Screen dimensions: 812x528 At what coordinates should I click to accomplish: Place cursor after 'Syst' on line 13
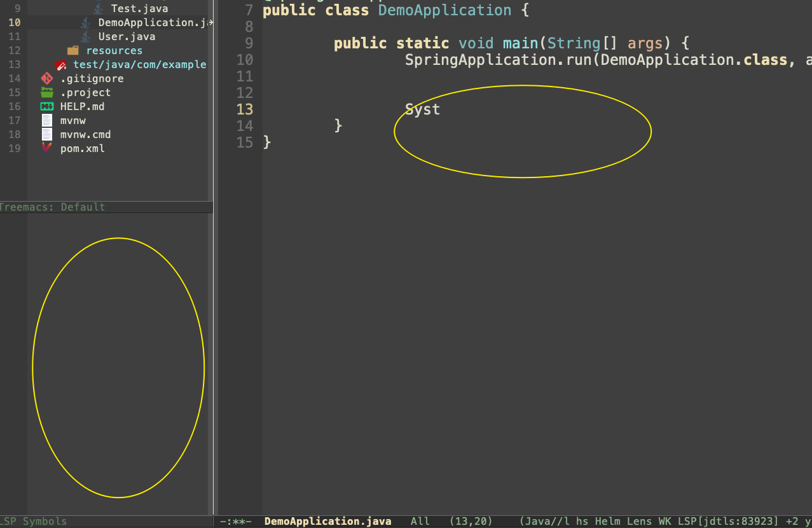pos(441,109)
